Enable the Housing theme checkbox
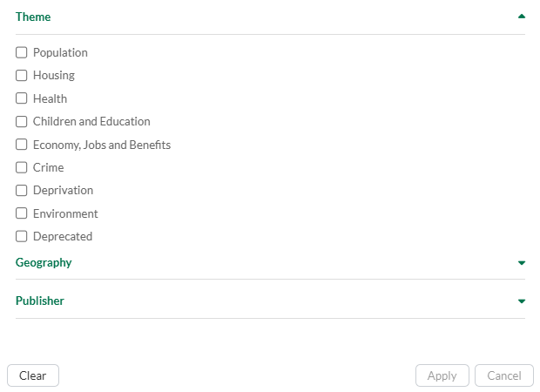The width and height of the screenshot is (540, 392). pos(22,76)
